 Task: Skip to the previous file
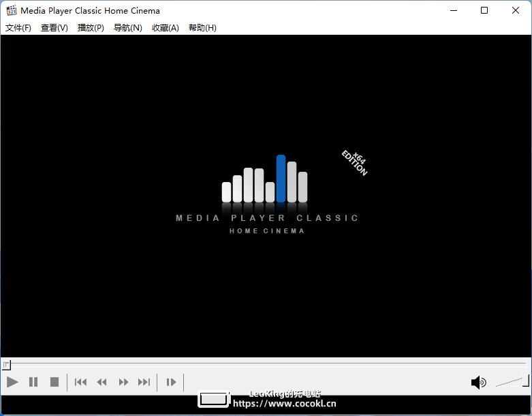[80, 382]
